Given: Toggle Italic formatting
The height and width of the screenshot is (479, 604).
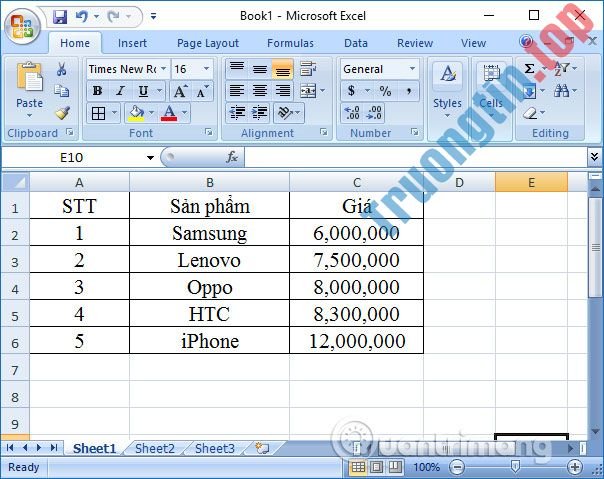Looking at the screenshot, I should (120, 91).
